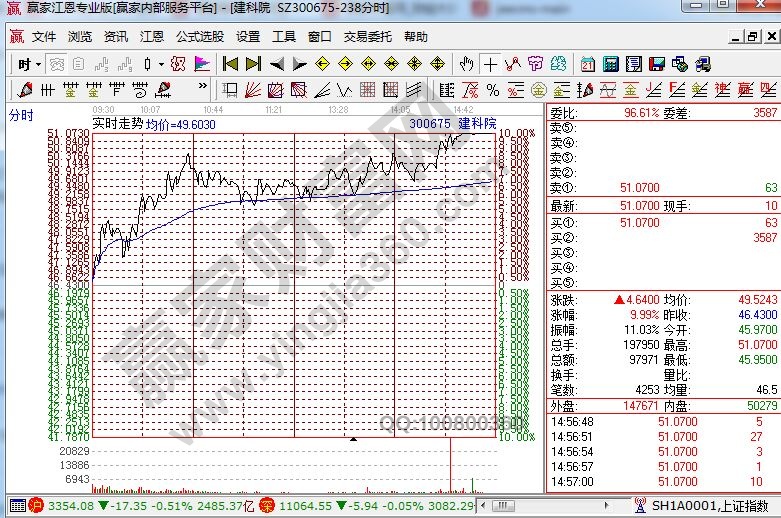
Task: Open the 交易委托 menu
Action: pyautogui.click(x=368, y=37)
